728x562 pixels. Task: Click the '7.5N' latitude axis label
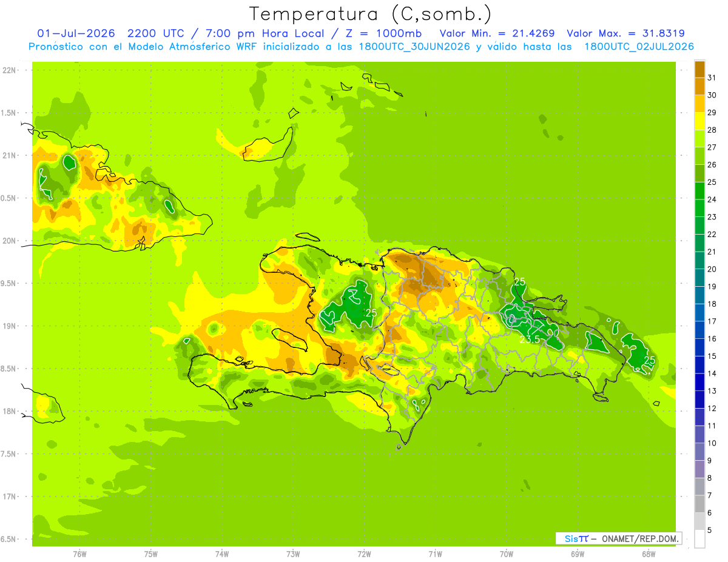(9, 453)
